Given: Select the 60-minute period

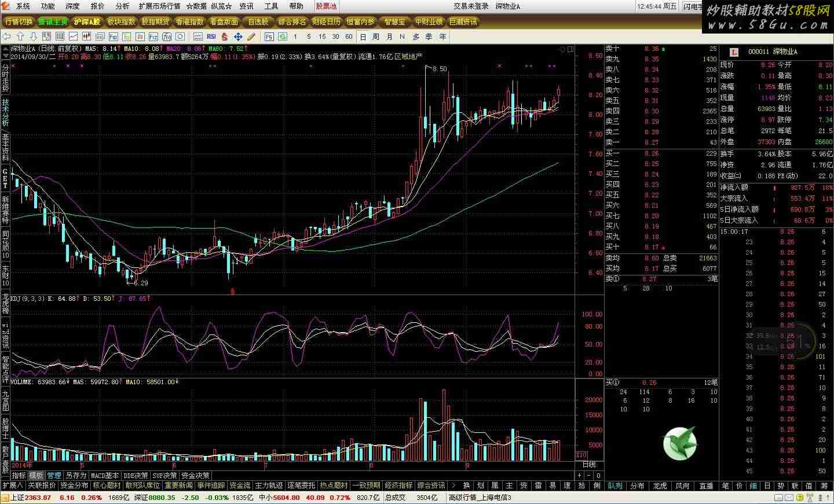Looking at the screenshot, I should pyautogui.click(x=349, y=36).
